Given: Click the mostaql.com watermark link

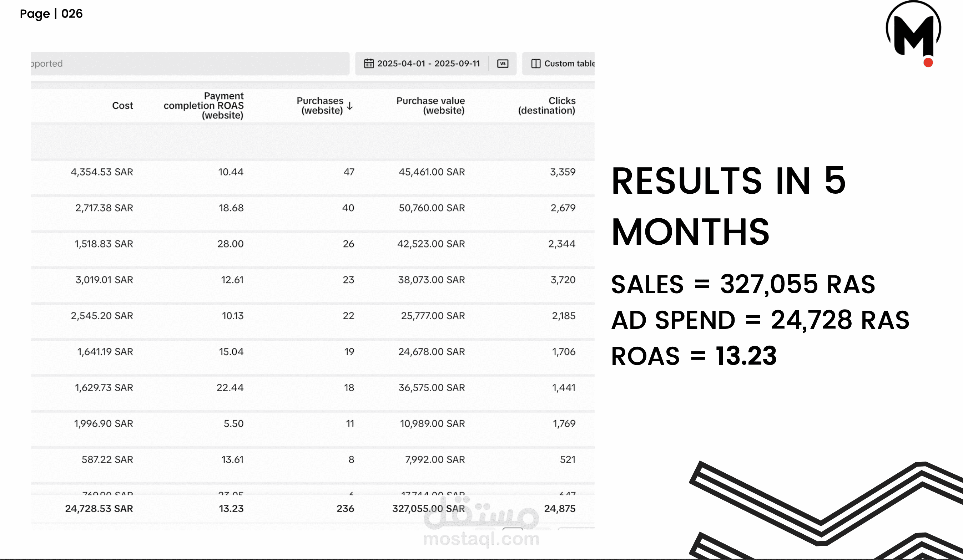Looking at the screenshot, I should pyautogui.click(x=481, y=539).
